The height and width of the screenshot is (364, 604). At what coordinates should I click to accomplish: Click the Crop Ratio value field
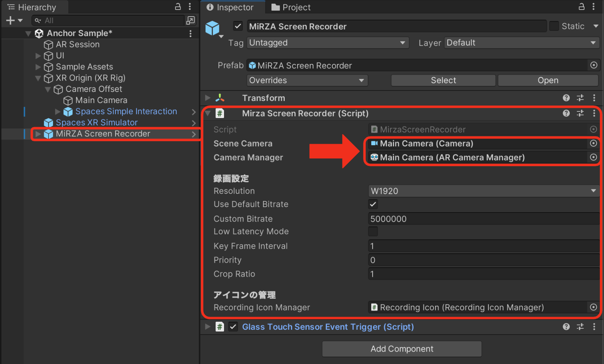(484, 274)
